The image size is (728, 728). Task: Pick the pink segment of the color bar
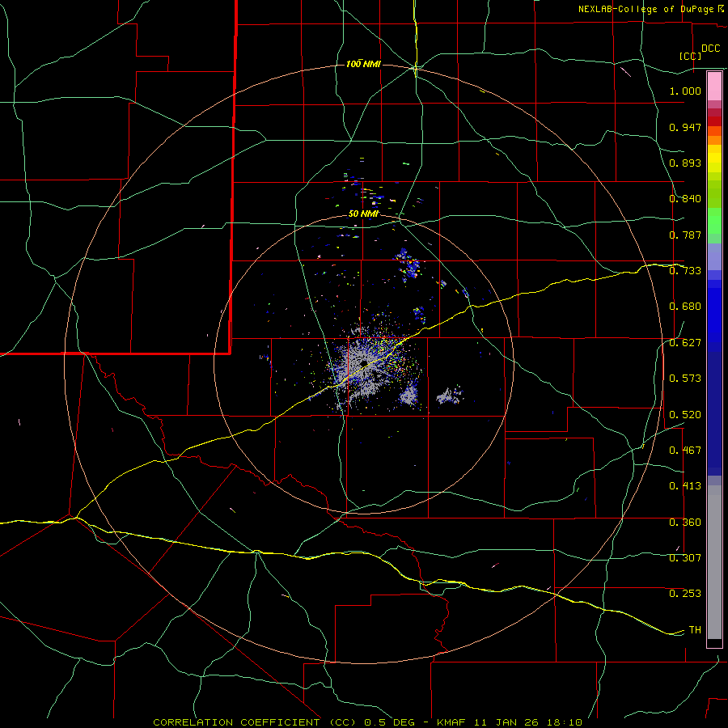(714, 87)
